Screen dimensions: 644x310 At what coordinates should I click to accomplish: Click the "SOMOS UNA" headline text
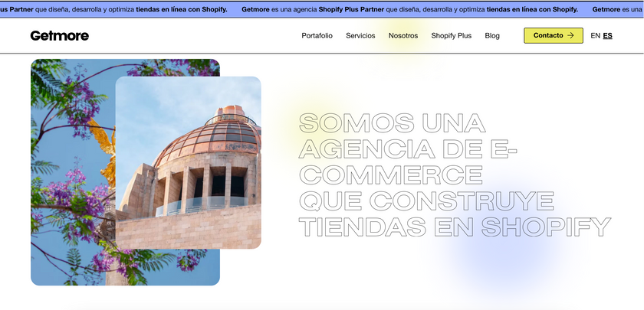tap(393, 123)
